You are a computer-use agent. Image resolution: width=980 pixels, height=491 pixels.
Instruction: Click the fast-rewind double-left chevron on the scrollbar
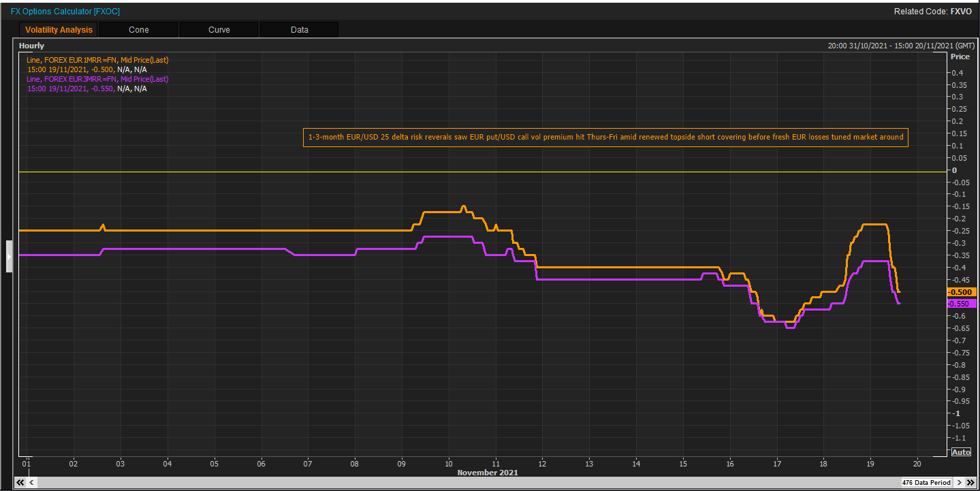pyautogui.click(x=19, y=482)
